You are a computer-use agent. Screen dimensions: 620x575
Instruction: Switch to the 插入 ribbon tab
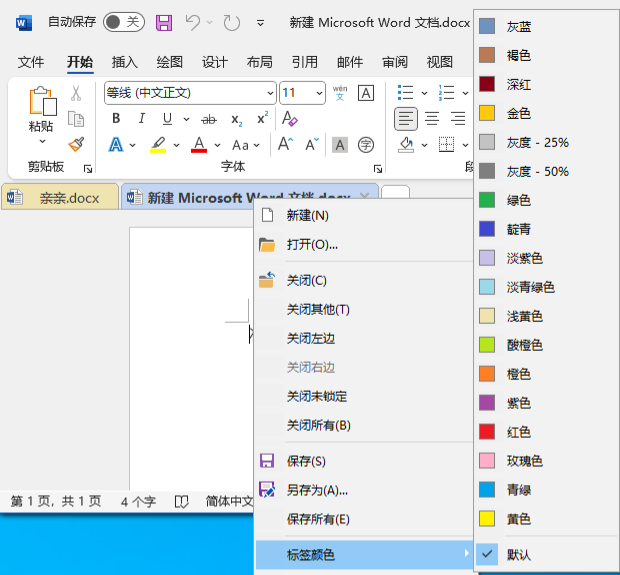coord(125,62)
